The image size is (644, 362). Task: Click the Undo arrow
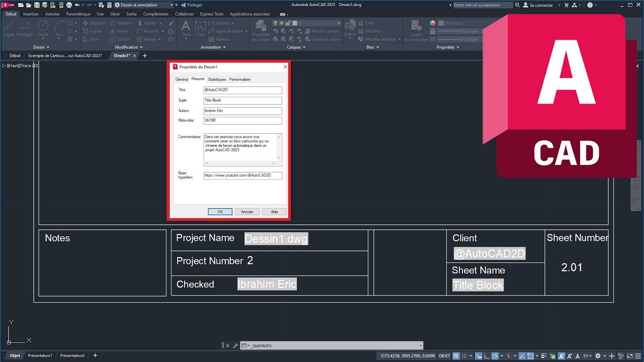77,5
